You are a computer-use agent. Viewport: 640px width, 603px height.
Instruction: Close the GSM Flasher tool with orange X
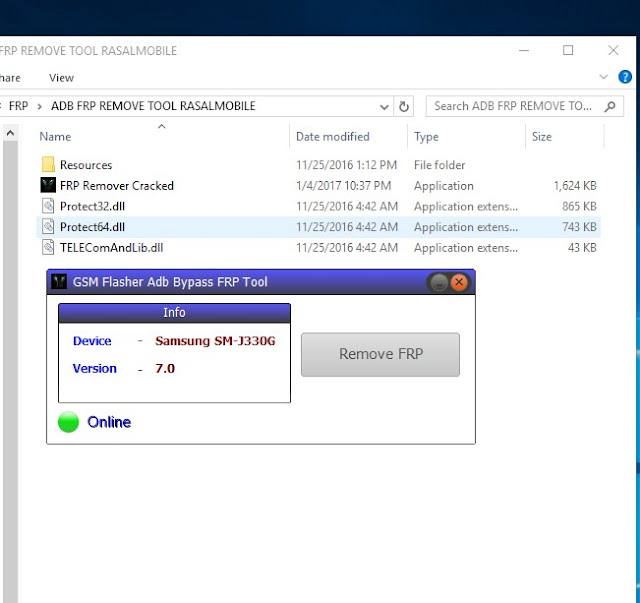click(x=459, y=282)
